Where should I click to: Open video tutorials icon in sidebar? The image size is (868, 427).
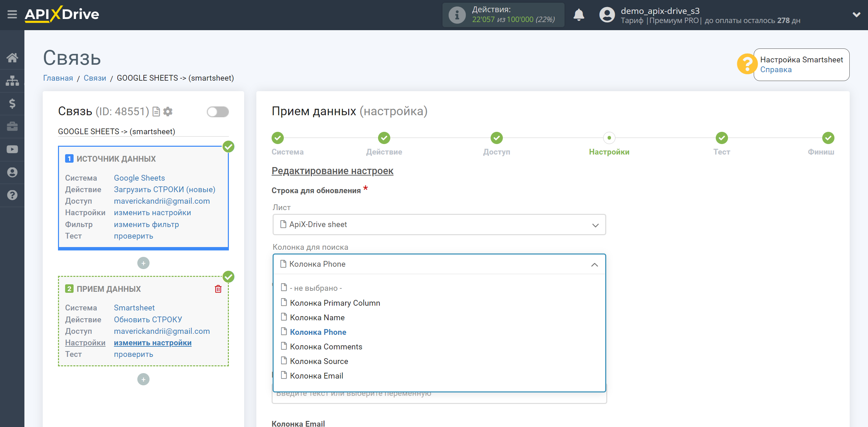click(12, 149)
